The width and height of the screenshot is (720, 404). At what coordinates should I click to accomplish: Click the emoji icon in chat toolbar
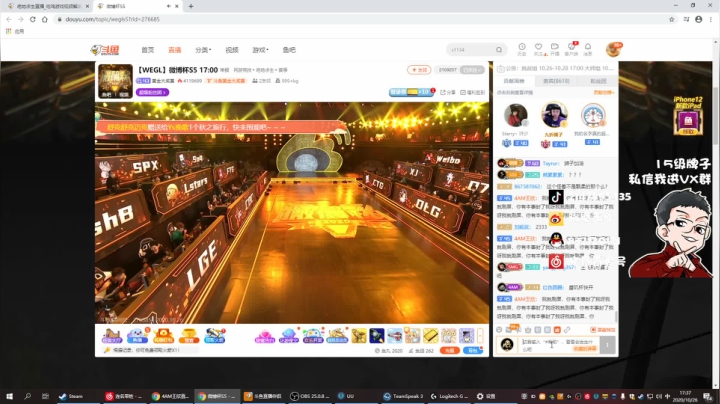coord(499,330)
